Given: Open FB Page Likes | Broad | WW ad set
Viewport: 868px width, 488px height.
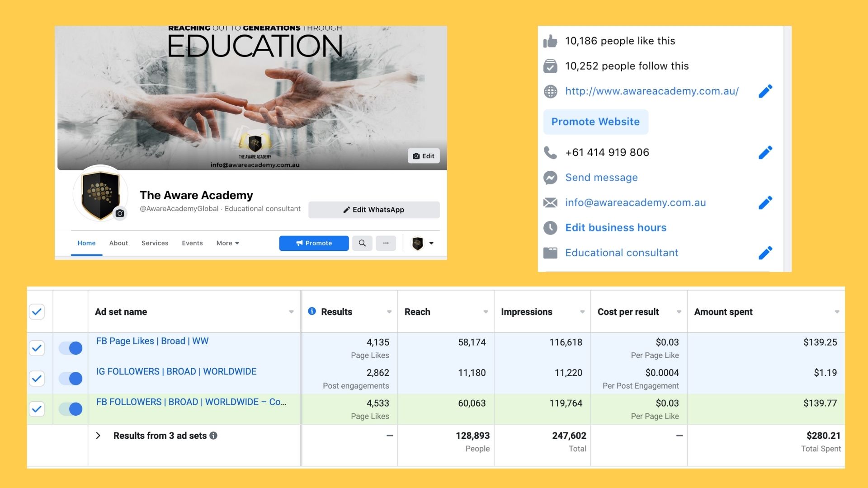Looking at the screenshot, I should coord(152,341).
